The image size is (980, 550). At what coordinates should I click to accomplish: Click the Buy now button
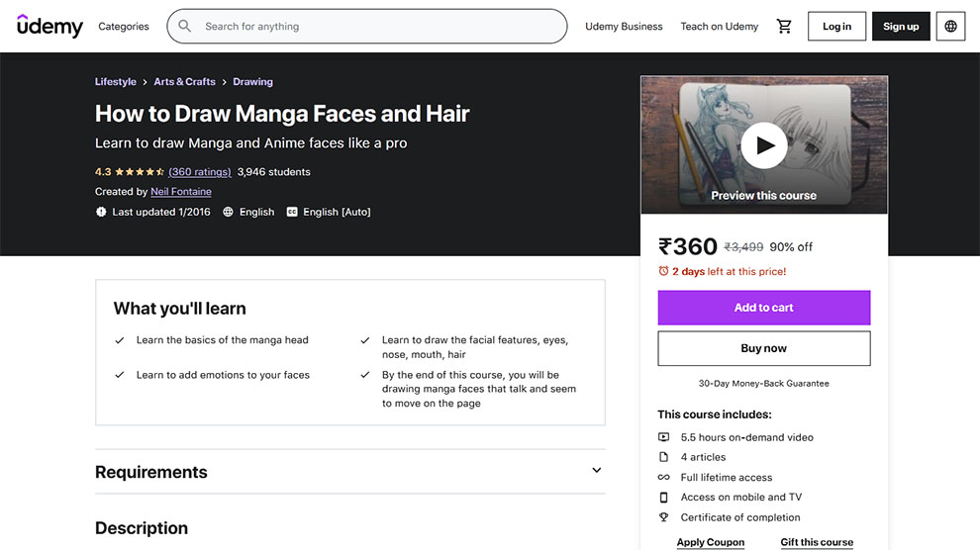click(x=764, y=348)
